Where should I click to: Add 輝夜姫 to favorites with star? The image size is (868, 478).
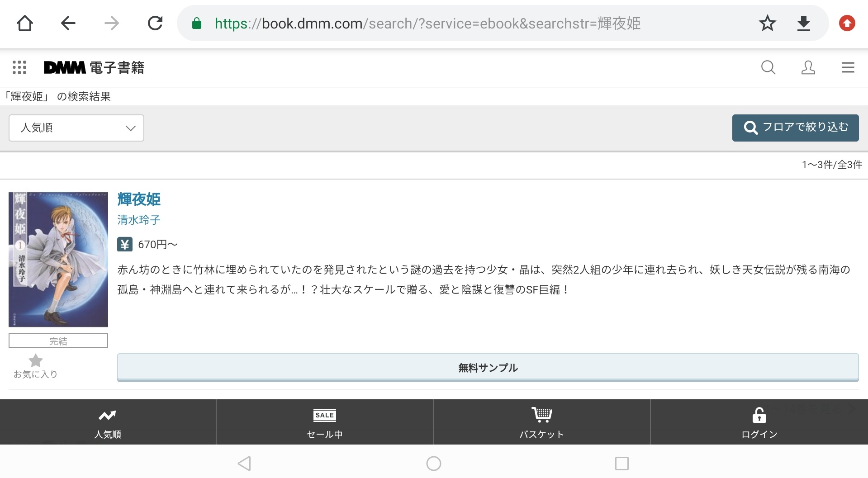coord(35,365)
